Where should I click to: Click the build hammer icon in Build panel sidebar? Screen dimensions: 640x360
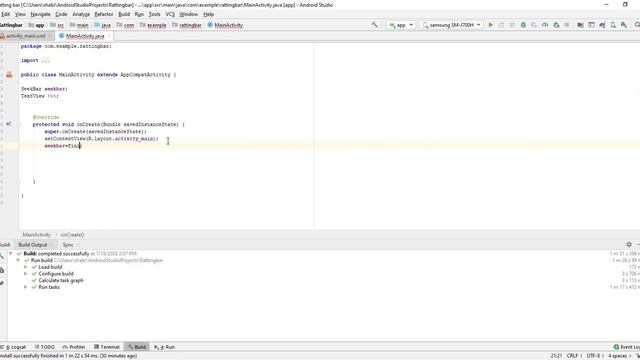pos(2,256)
